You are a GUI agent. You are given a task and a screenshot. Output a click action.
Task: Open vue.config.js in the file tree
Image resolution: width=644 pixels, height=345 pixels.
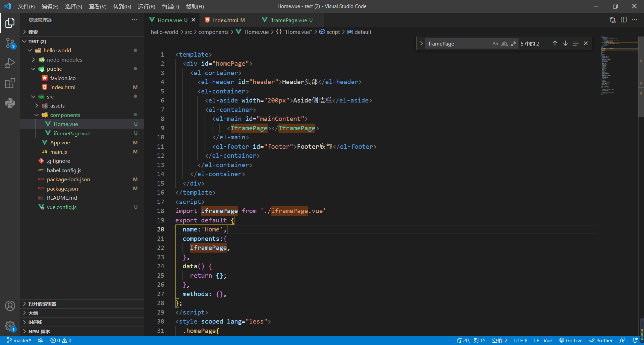pyautogui.click(x=82, y=207)
